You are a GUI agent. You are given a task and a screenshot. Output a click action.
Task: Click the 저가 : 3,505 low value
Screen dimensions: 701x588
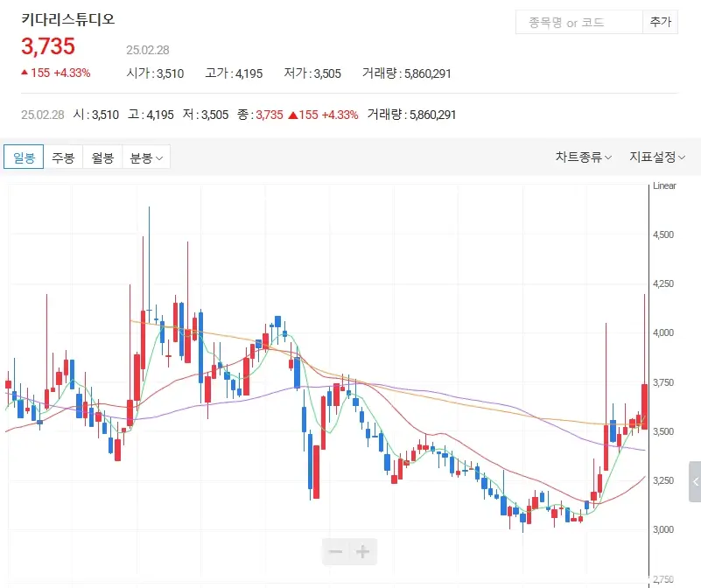point(312,73)
